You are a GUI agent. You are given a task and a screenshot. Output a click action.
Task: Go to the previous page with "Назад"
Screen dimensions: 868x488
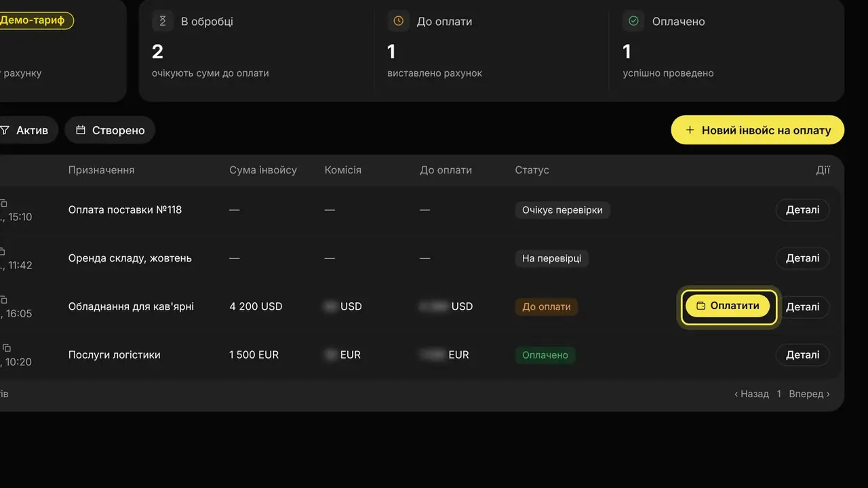click(751, 394)
